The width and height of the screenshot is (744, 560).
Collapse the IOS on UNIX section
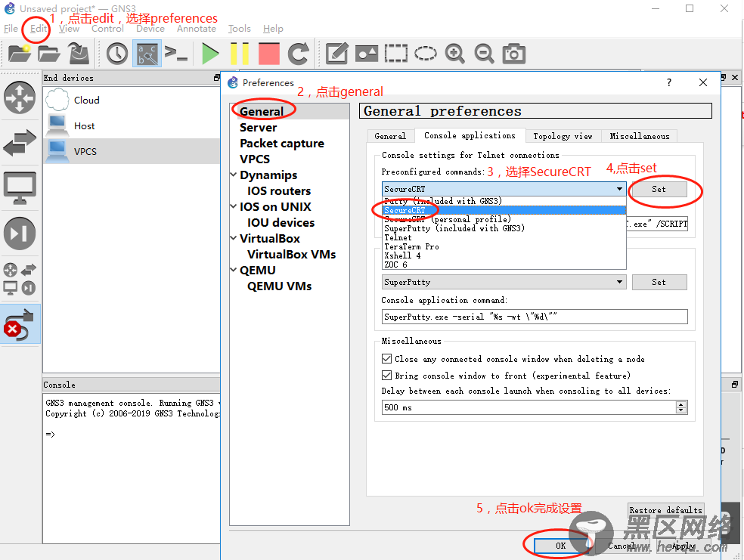[234, 206]
